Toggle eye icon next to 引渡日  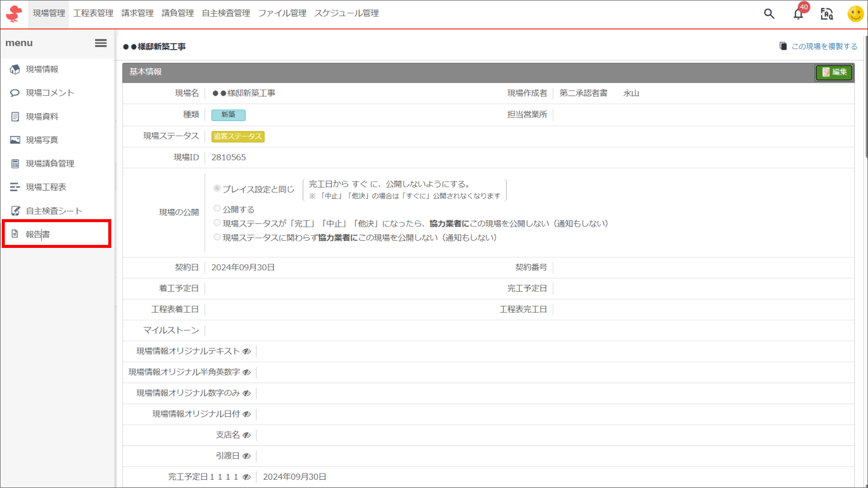(x=246, y=456)
